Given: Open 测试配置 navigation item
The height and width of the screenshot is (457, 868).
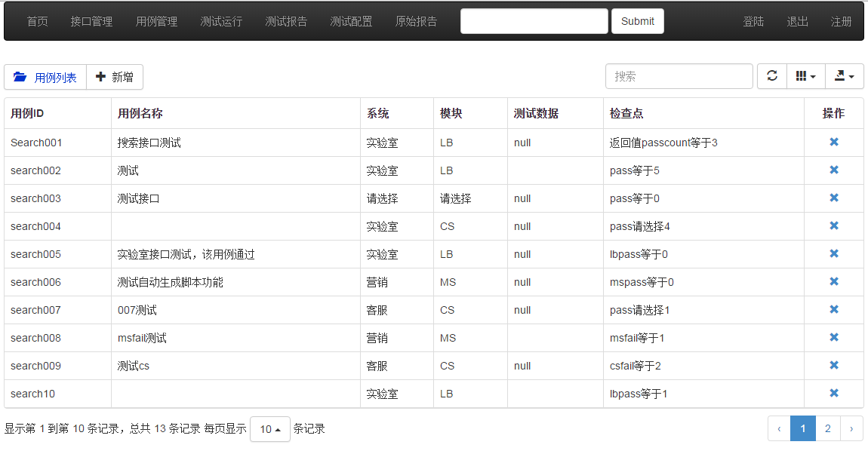Looking at the screenshot, I should click(351, 22).
